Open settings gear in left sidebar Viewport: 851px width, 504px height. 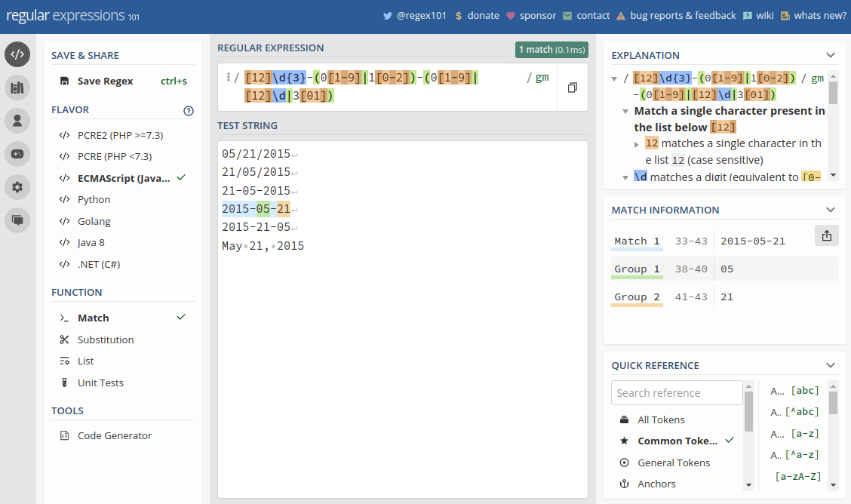pyautogui.click(x=17, y=187)
